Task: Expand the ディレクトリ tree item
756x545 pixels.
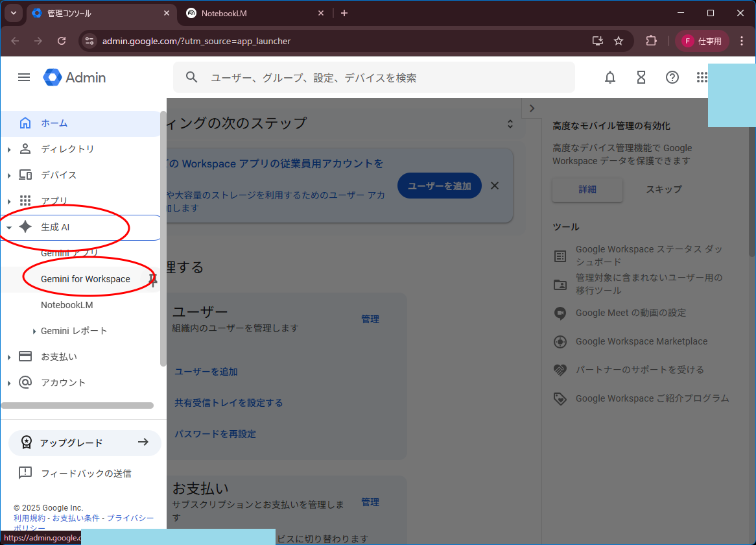Action: [9, 149]
